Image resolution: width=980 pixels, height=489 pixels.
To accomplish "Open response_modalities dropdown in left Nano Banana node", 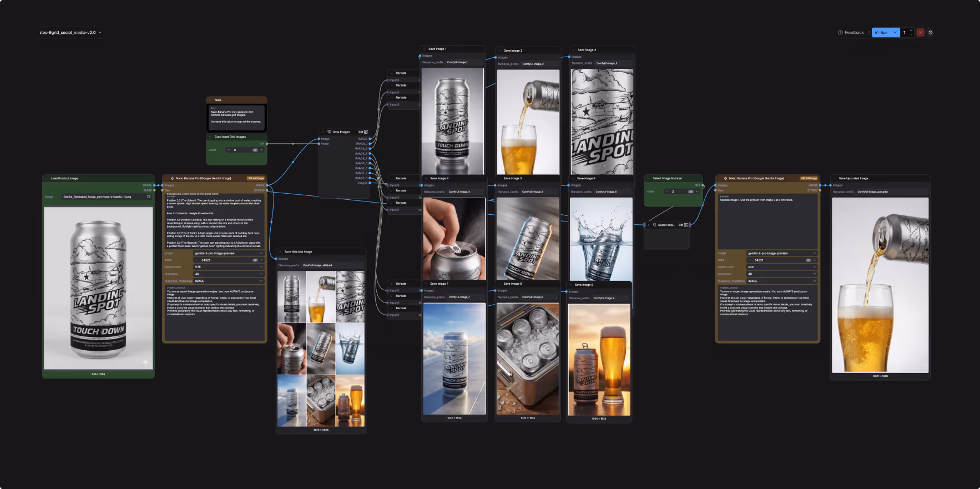I will coord(229,281).
